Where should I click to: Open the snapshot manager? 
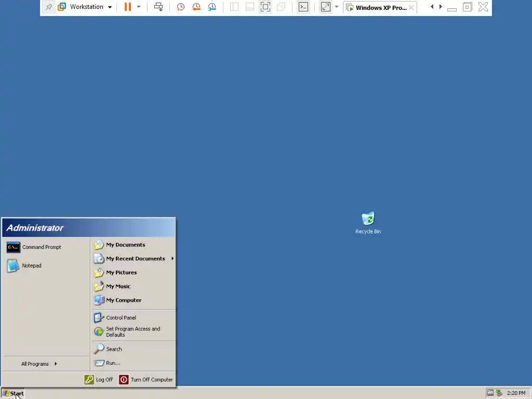click(212, 7)
